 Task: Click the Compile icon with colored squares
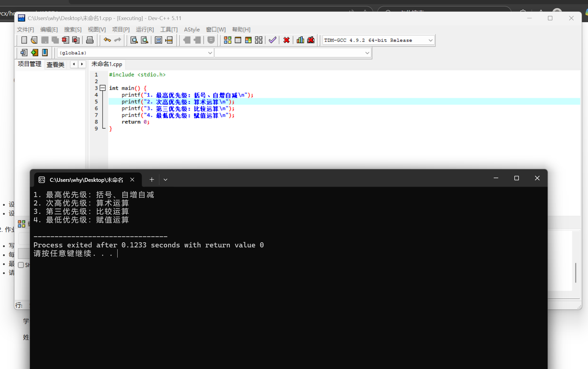[228, 40]
